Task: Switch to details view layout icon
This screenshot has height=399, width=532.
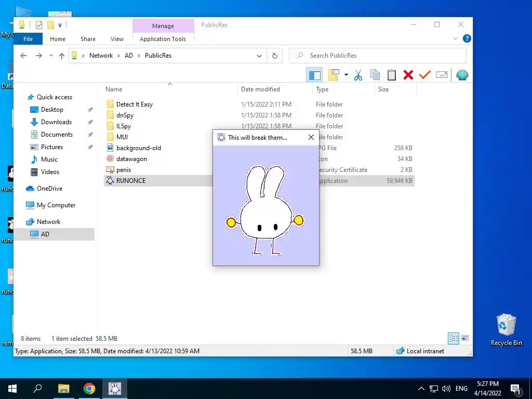Action: [454, 338]
